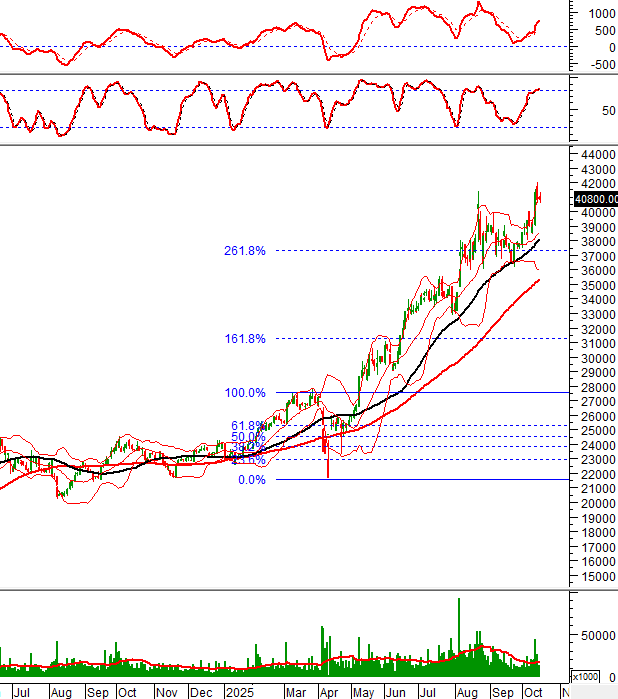Select the 50000 volume axis label

click(596, 635)
